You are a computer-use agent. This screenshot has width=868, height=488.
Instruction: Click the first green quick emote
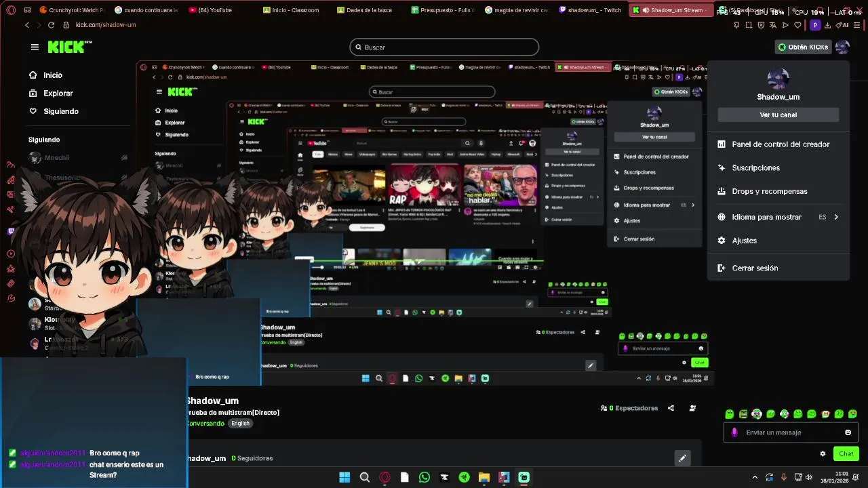pos(729,413)
